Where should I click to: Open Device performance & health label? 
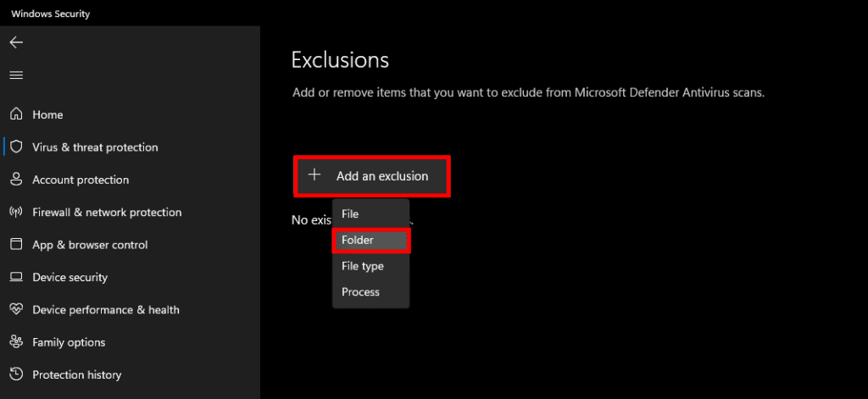coord(106,310)
